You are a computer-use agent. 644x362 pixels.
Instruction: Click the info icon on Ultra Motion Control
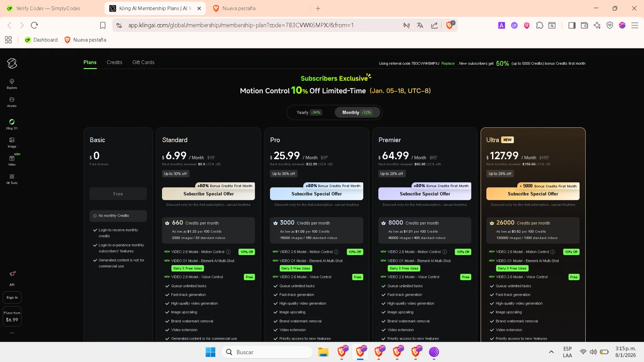(x=553, y=252)
